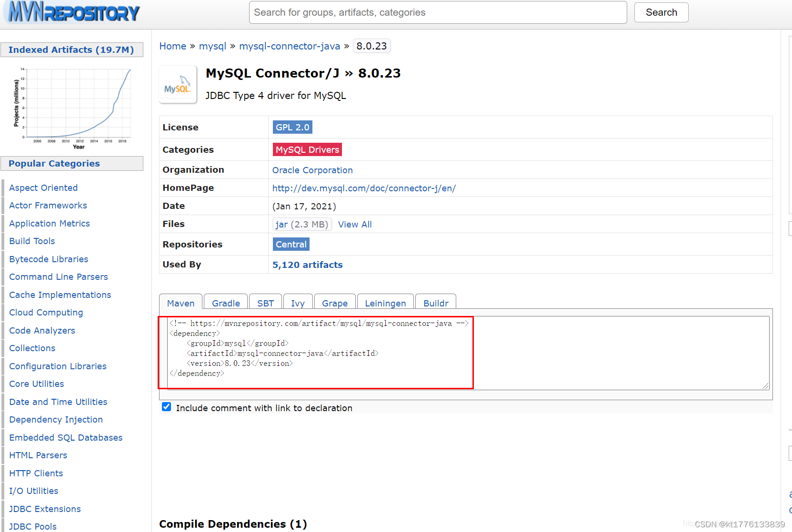This screenshot has width=792, height=532.
Task: Open mysql-connector-java breadcrumb link
Action: point(290,46)
